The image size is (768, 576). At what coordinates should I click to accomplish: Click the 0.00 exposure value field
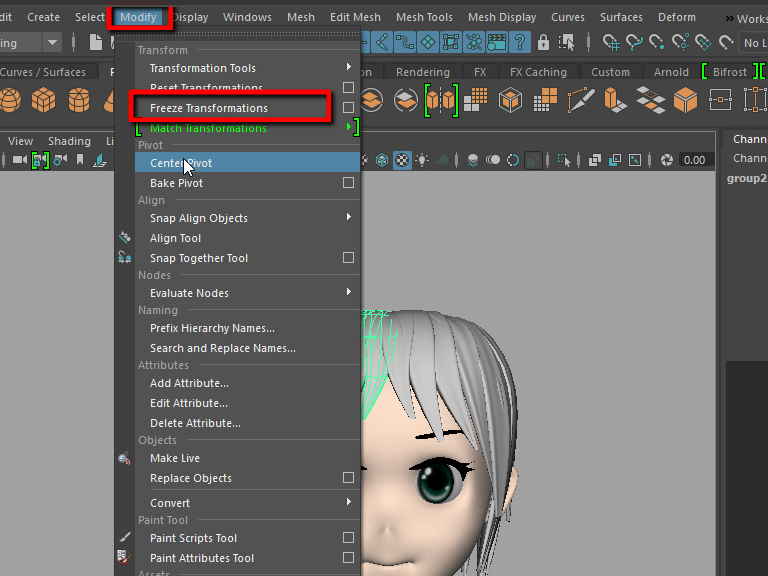(693, 160)
